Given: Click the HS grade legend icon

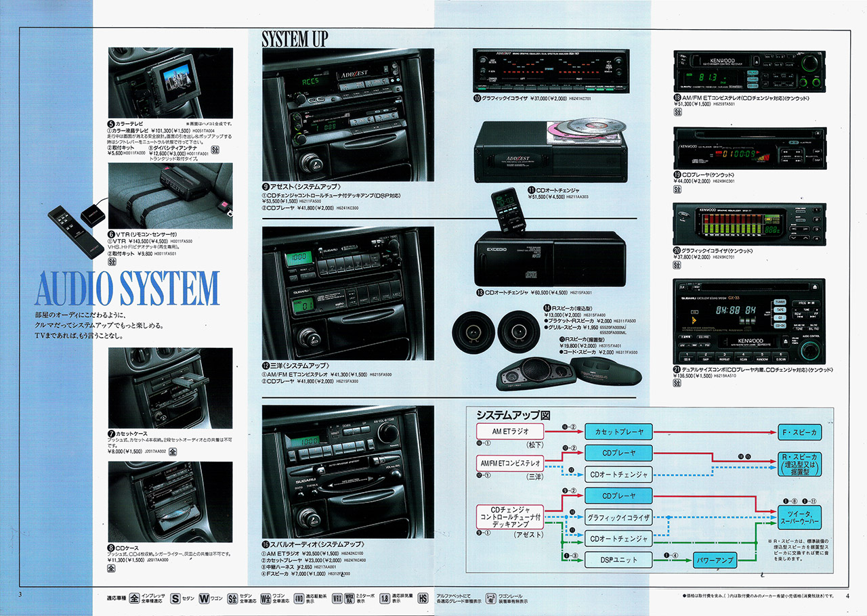Looking at the screenshot, I should click(423, 598).
